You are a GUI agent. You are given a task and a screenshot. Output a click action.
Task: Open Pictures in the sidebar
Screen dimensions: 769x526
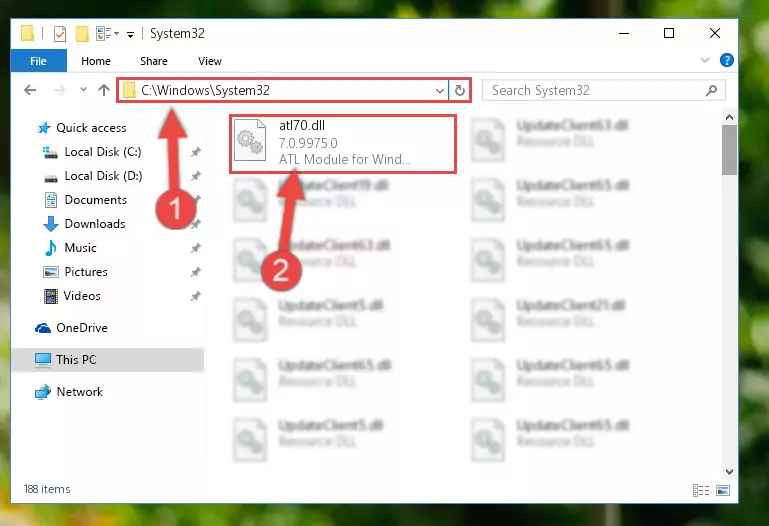pos(86,272)
